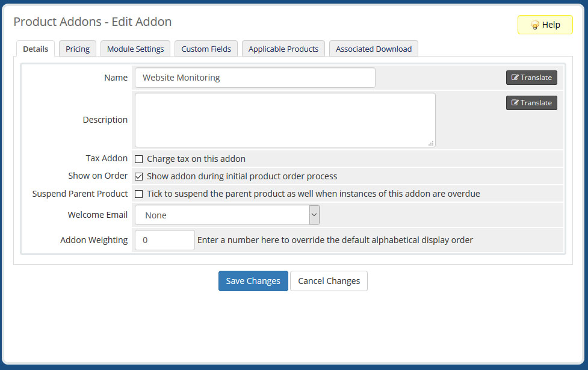Click the Help lightbulb button
Viewport: 588px width, 370px height.
[x=544, y=25]
